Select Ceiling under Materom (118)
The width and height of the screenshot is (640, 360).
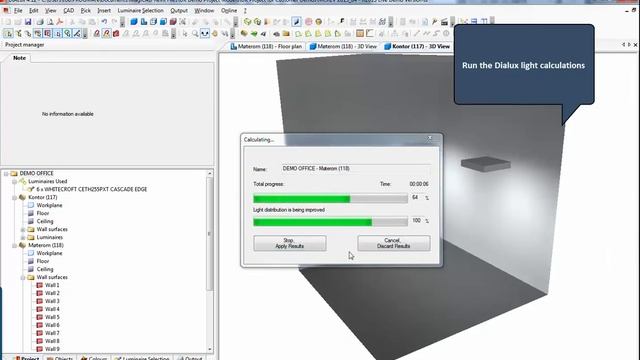(x=45, y=269)
